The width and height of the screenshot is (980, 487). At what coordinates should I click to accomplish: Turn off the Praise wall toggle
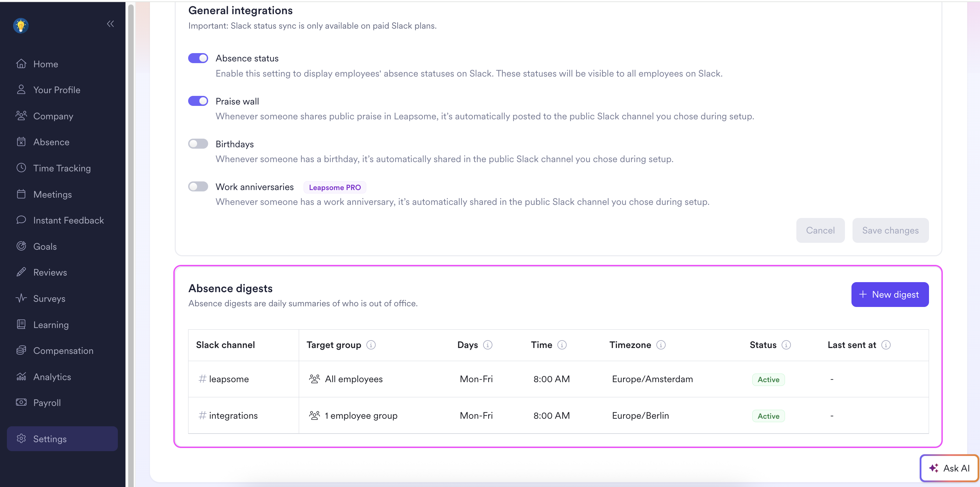click(x=198, y=101)
